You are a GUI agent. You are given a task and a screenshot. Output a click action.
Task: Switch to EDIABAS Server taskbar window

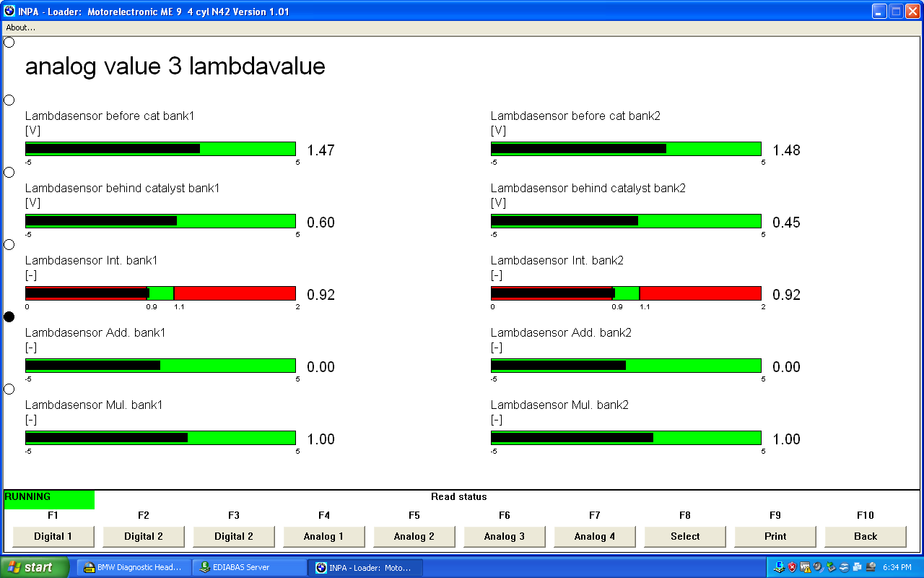pos(249,567)
